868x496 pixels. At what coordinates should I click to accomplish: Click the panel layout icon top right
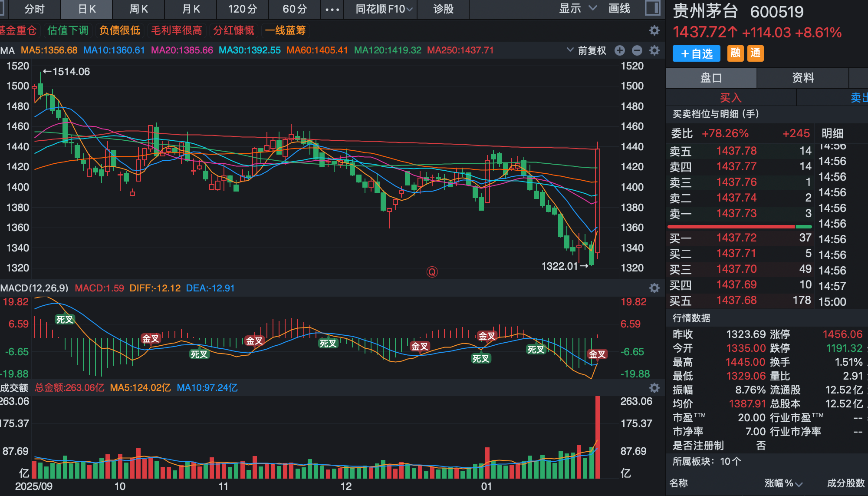click(652, 8)
